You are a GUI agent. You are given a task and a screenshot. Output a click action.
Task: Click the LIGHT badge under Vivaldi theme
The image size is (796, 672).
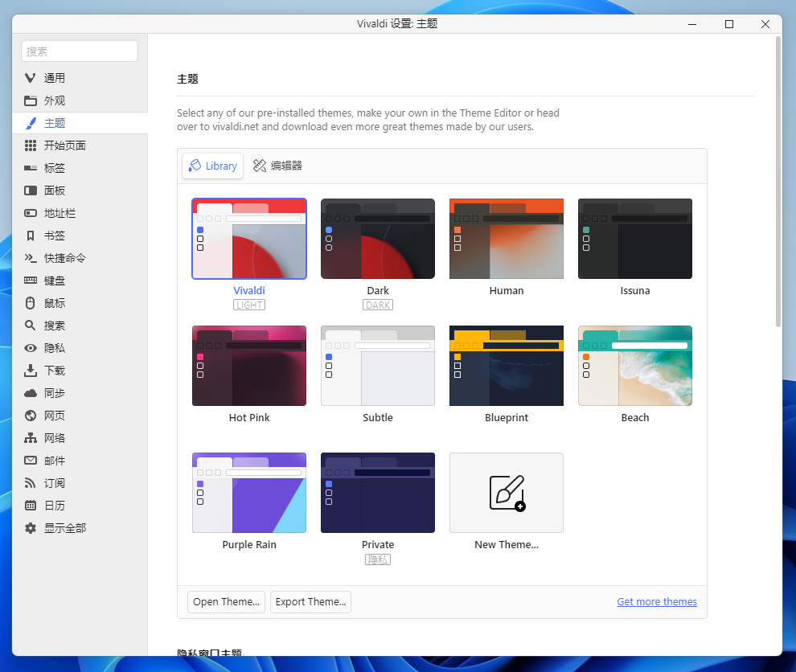[249, 305]
